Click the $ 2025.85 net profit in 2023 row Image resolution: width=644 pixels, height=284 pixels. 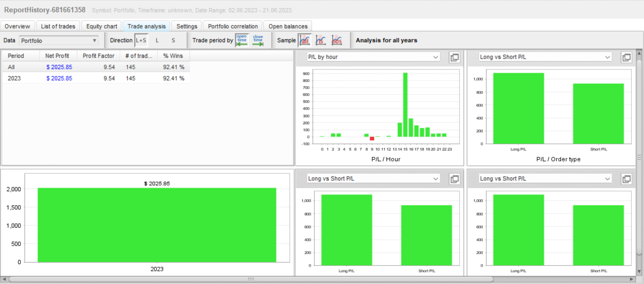tap(59, 78)
